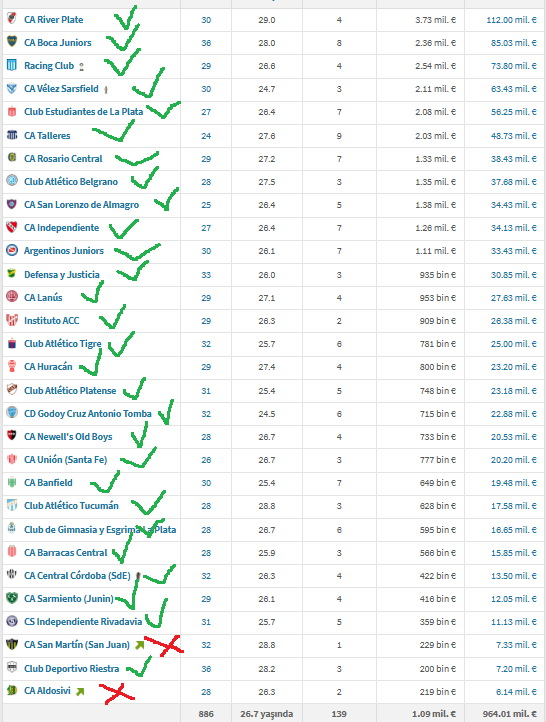Click the Argentinos Juniors crest icon

[x=12, y=250]
